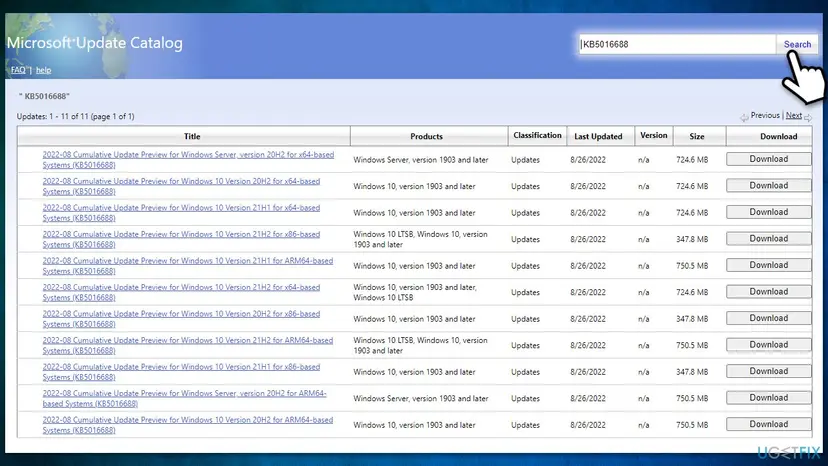Click the Microsoft Update Catalog title
Image resolution: width=828 pixels, height=466 pixels.
click(x=95, y=43)
